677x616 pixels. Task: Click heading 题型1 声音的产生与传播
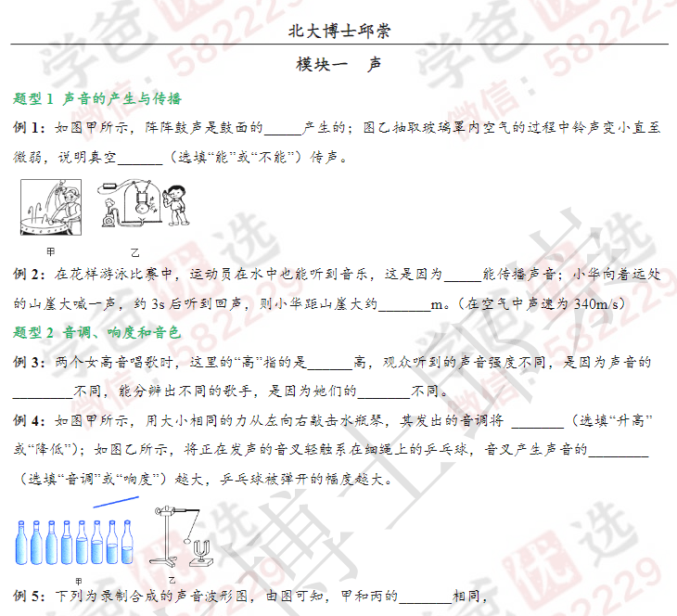97,99
